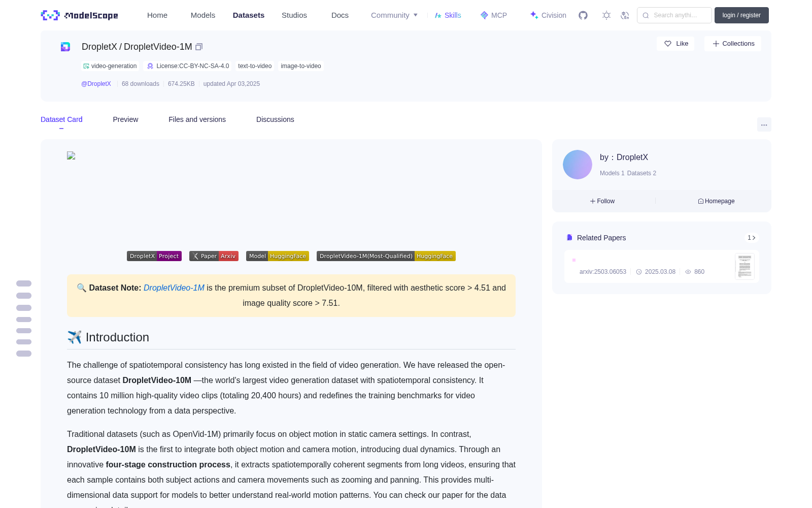Image resolution: width=812 pixels, height=508 pixels.
Task: Click the MCP diamond icon
Action: (x=484, y=15)
